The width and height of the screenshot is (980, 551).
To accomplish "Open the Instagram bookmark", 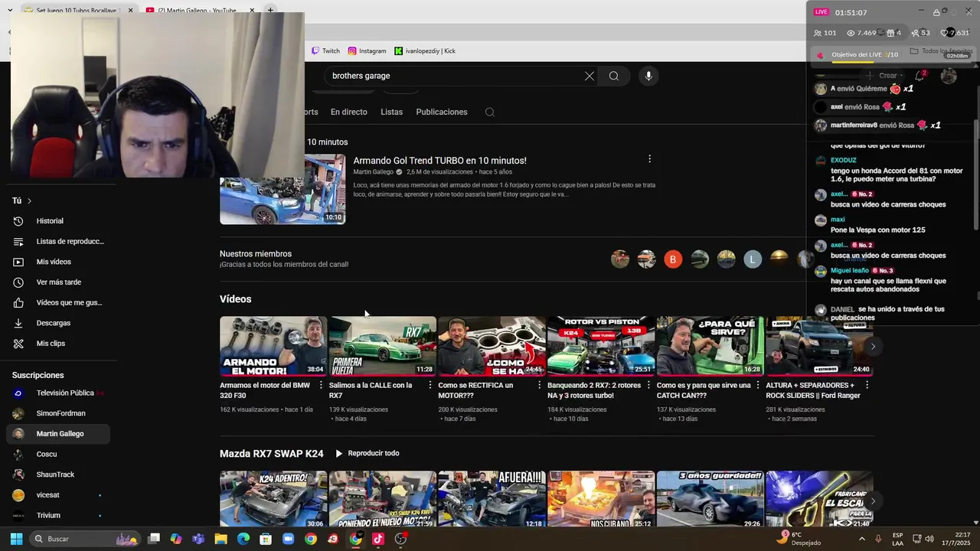I will click(x=367, y=51).
